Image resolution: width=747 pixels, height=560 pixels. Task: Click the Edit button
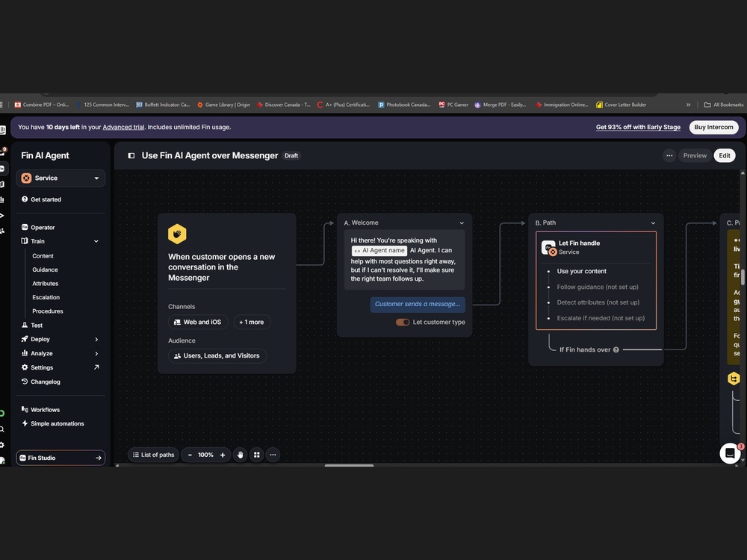coord(725,156)
